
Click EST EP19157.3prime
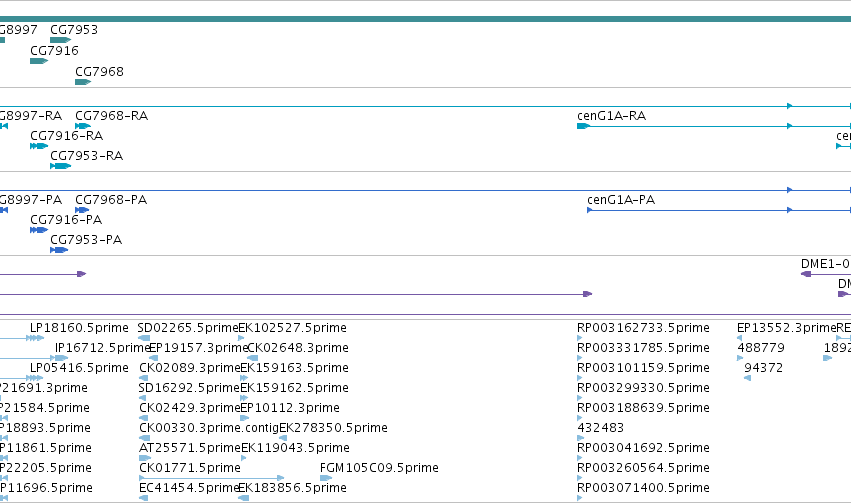pyautogui.click(x=198, y=348)
